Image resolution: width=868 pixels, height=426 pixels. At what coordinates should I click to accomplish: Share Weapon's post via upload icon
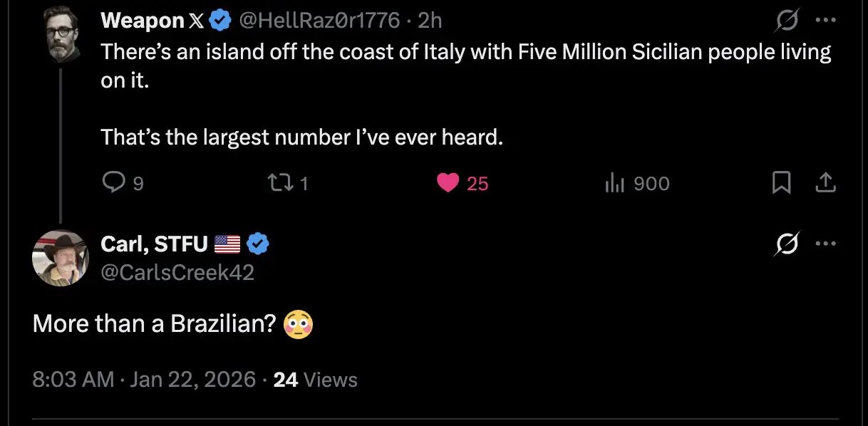click(x=825, y=183)
